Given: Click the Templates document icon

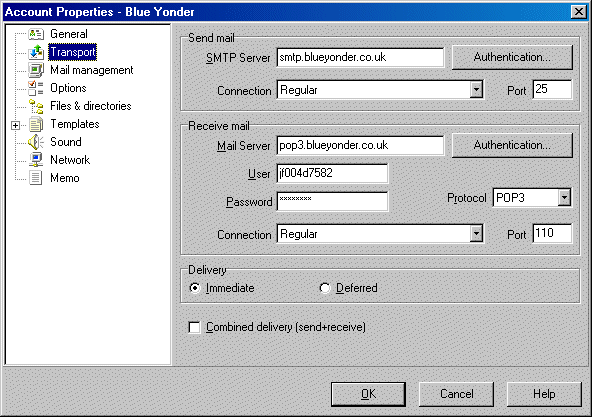Looking at the screenshot, I should coord(36,124).
